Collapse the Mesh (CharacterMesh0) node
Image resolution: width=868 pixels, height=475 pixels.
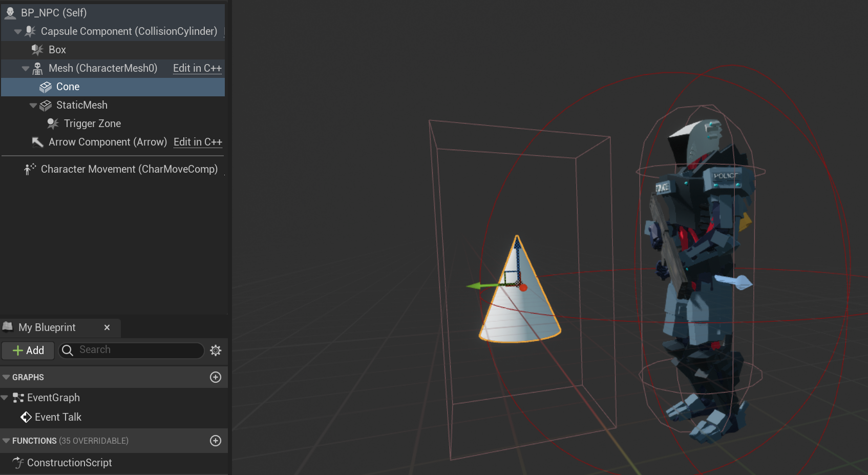[26, 68]
